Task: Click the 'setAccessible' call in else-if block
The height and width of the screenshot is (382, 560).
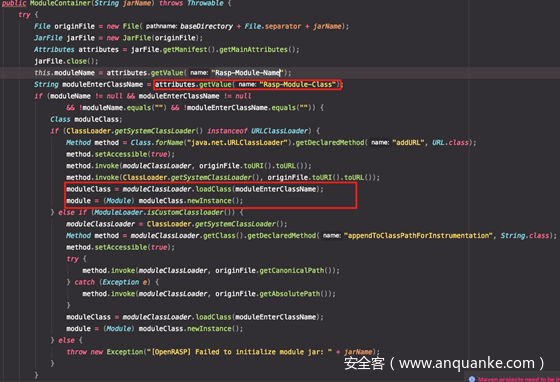Action: click(121, 247)
